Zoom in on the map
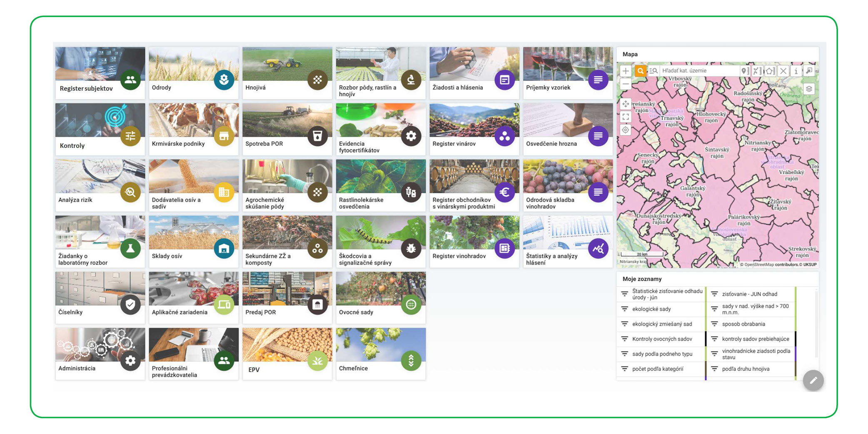The width and height of the screenshot is (868, 434). pos(626,71)
